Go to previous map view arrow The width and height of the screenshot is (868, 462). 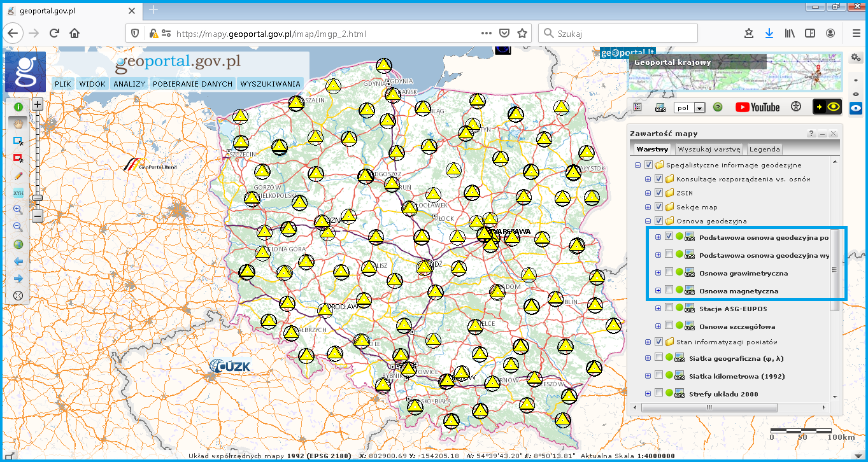click(18, 261)
